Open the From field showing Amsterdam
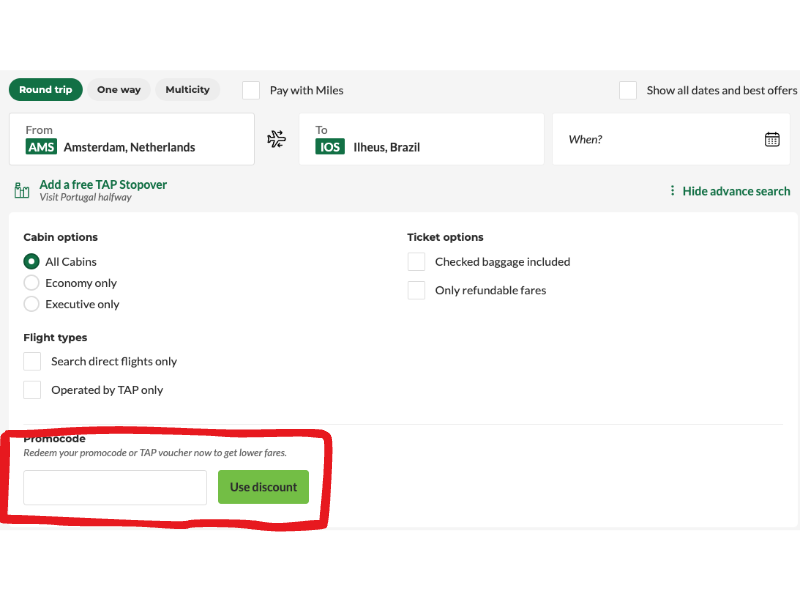The width and height of the screenshot is (800, 600). (132, 139)
